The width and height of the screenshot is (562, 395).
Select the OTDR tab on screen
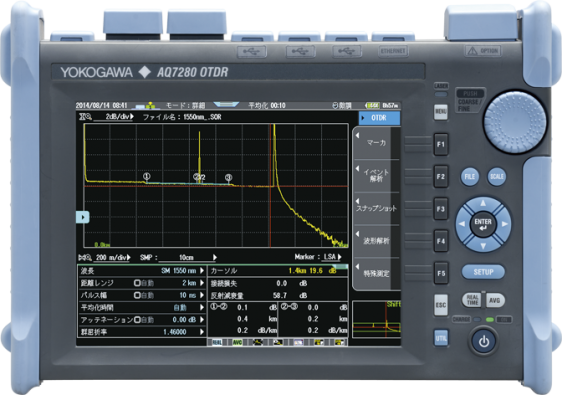click(x=380, y=118)
